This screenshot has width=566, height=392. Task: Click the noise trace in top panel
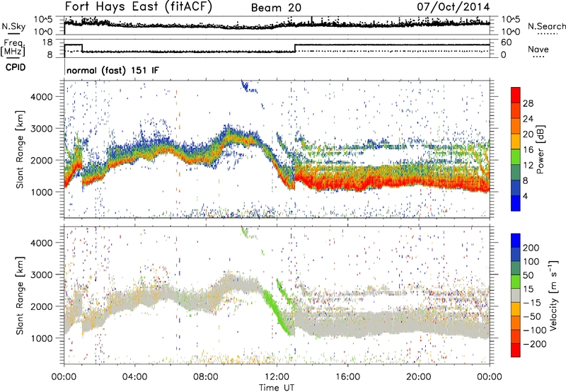coord(277,25)
